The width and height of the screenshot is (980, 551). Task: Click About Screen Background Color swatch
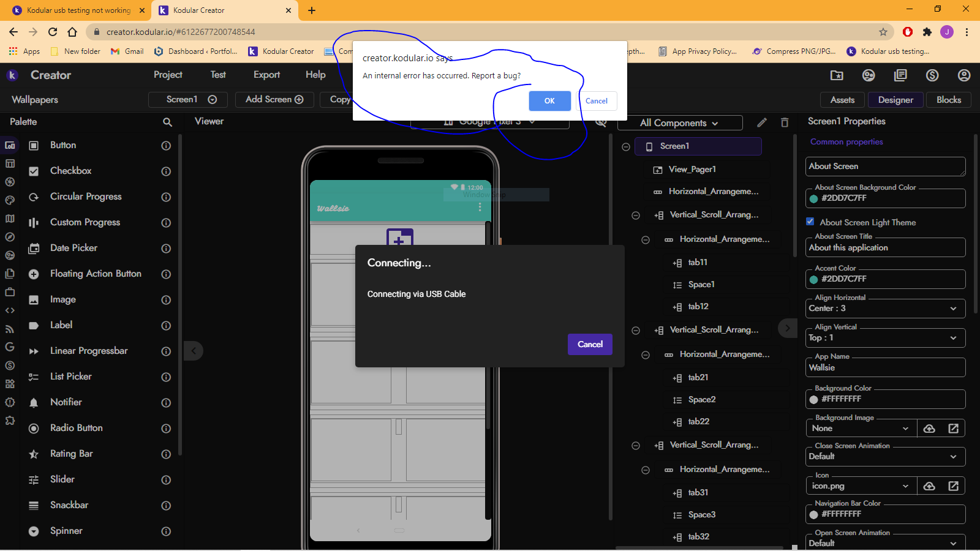click(813, 198)
